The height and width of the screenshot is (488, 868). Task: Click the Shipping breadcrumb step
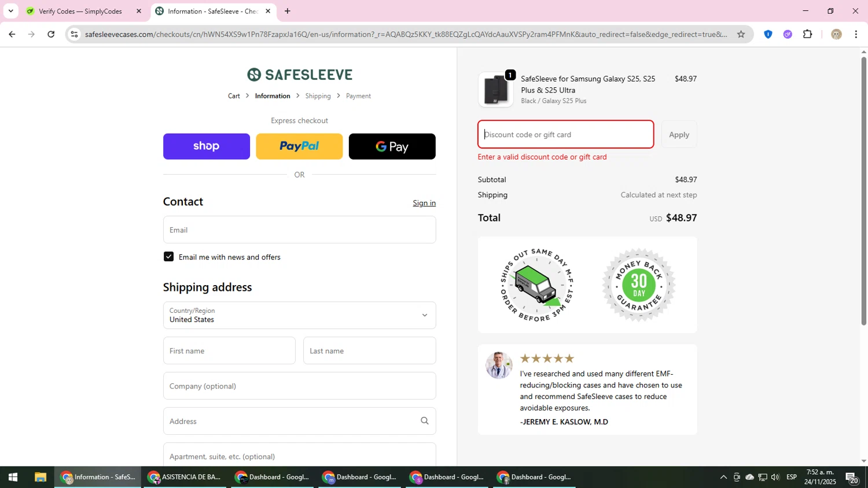pos(318,96)
